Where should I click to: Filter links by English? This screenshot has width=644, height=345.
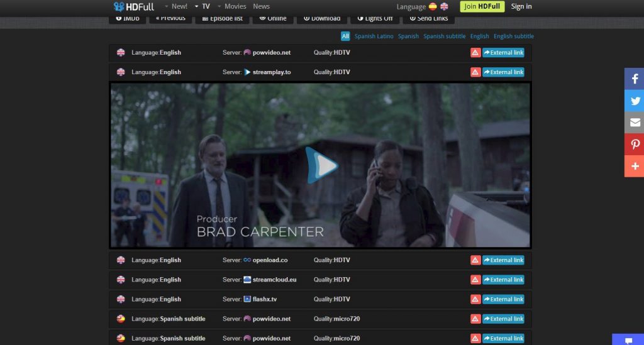pyautogui.click(x=479, y=36)
